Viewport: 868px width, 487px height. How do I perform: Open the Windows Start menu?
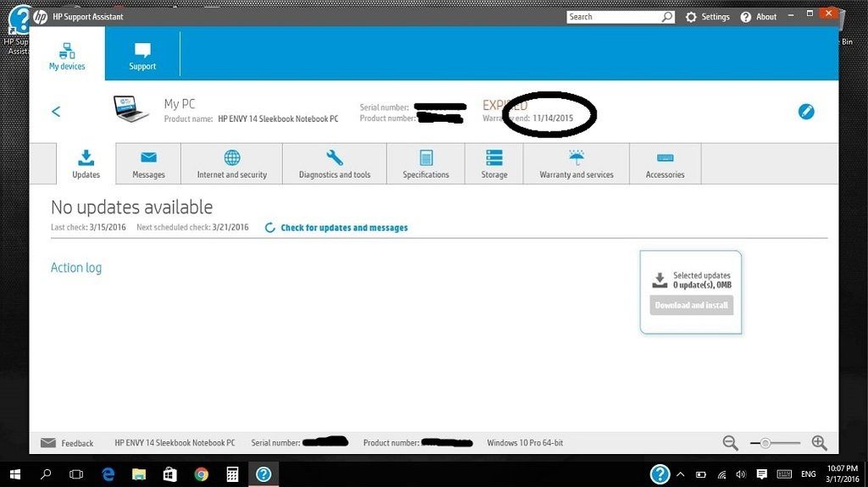click(15, 474)
